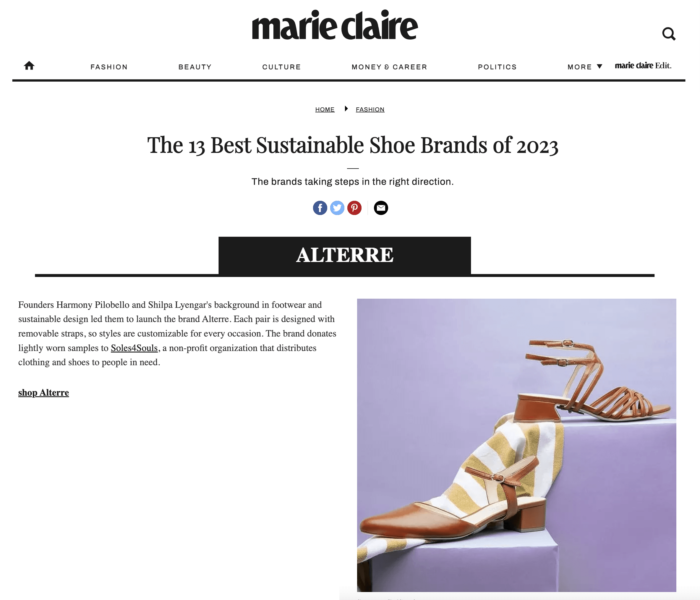Expand the More dropdown arrow
The image size is (700, 600).
coord(600,67)
